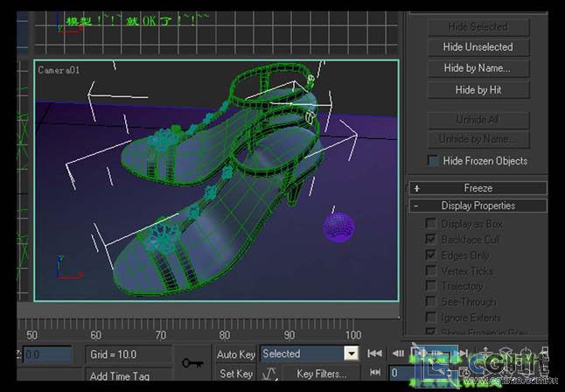565x392 pixels.
Task: Collapse the Display Properties rollout
Action: 478,206
